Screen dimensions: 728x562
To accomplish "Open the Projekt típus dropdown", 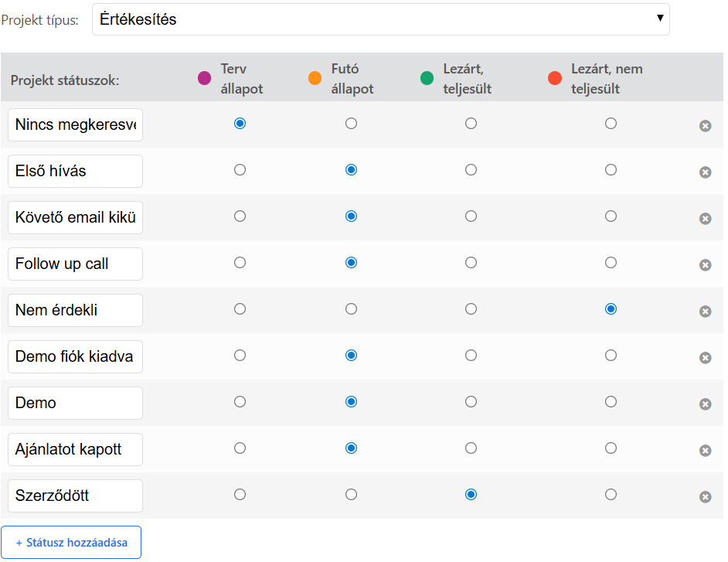I will pyautogui.click(x=380, y=19).
